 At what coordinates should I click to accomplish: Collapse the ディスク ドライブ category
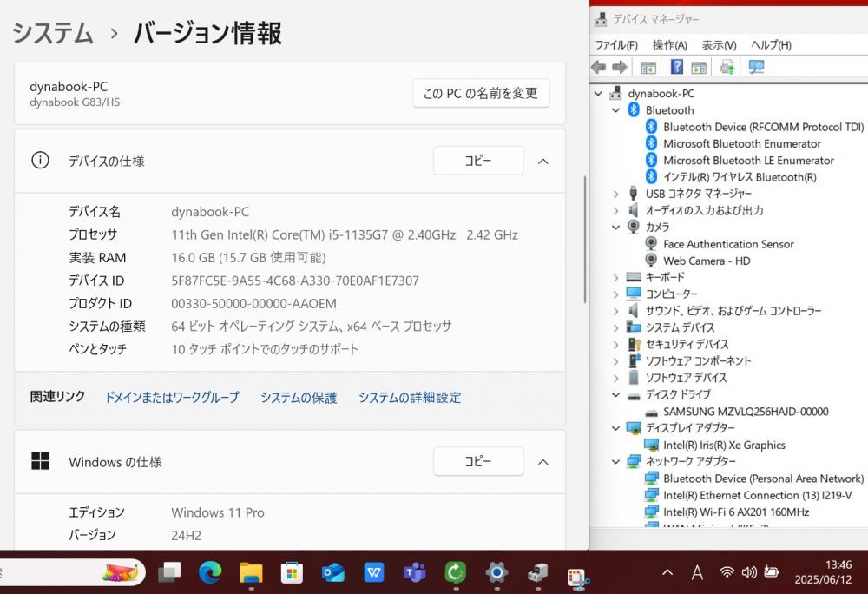pyautogui.click(x=615, y=395)
